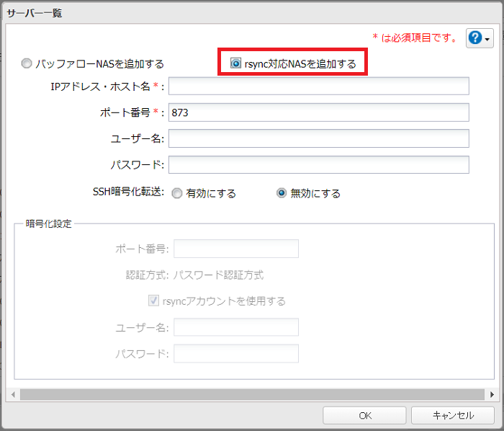Click the red ＊は必須項目です notice
504x431 pixels.
click(x=415, y=37)
